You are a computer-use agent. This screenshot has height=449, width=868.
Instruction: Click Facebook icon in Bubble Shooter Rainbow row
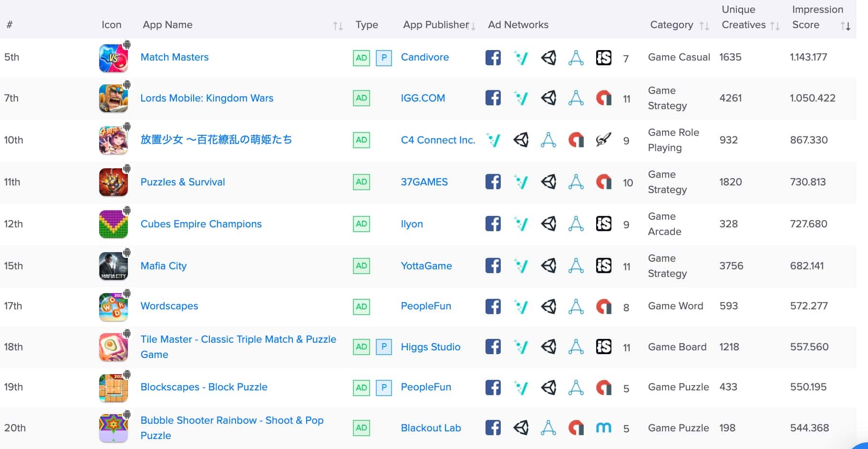(493, 428)
